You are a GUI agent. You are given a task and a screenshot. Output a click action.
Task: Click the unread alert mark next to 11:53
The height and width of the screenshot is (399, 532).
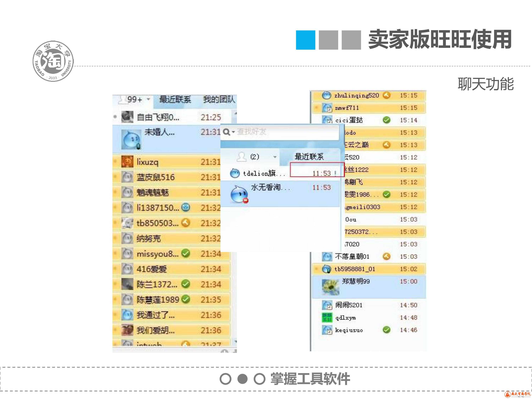click(335, 173)
